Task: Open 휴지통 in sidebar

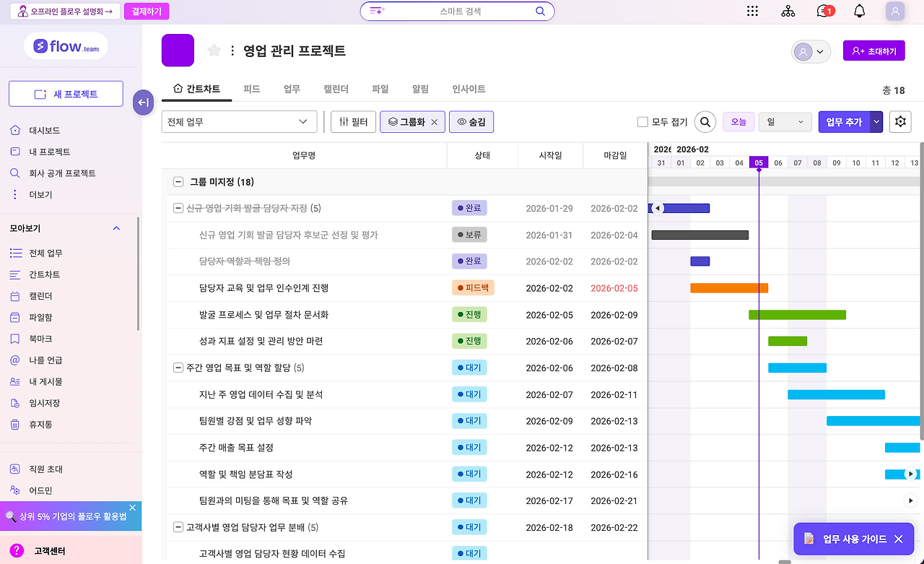Action: pos(40,425)
